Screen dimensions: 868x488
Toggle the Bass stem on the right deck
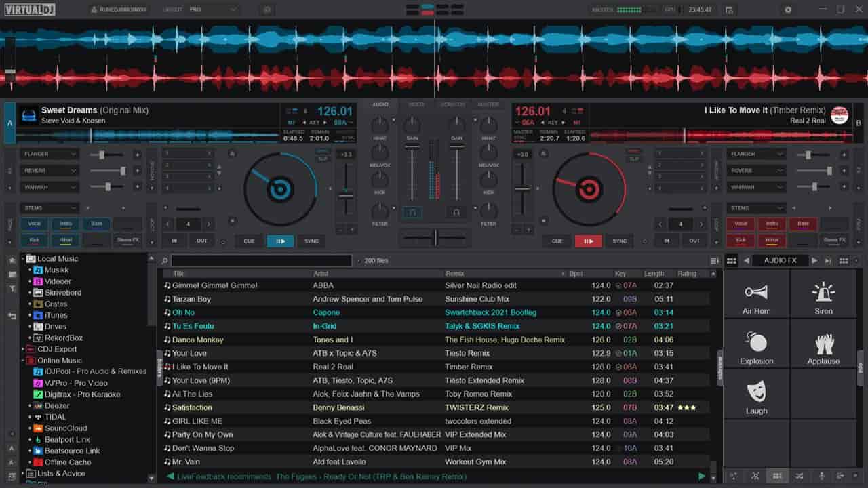pos(803,223)
